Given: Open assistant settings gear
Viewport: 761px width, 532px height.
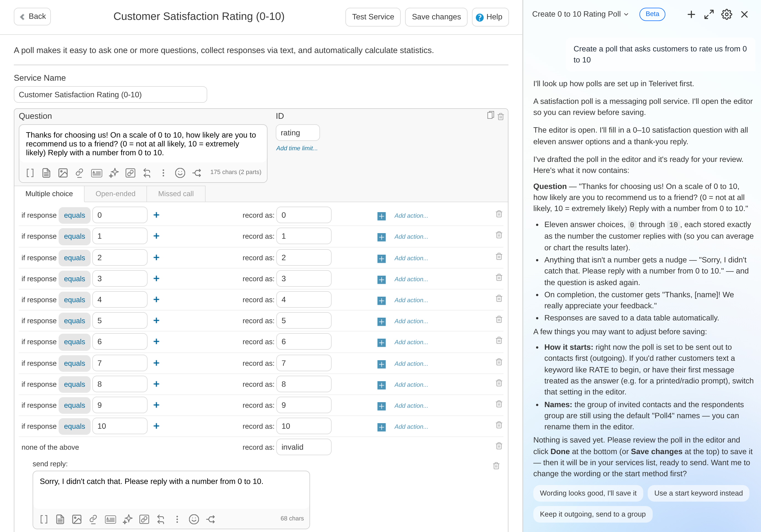Looking at the screenshot, I should point(726,14).
